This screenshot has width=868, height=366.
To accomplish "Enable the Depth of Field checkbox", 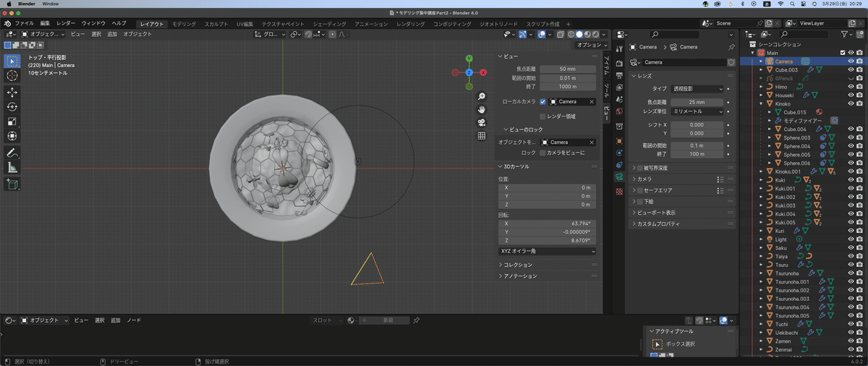I will point(639,168).
